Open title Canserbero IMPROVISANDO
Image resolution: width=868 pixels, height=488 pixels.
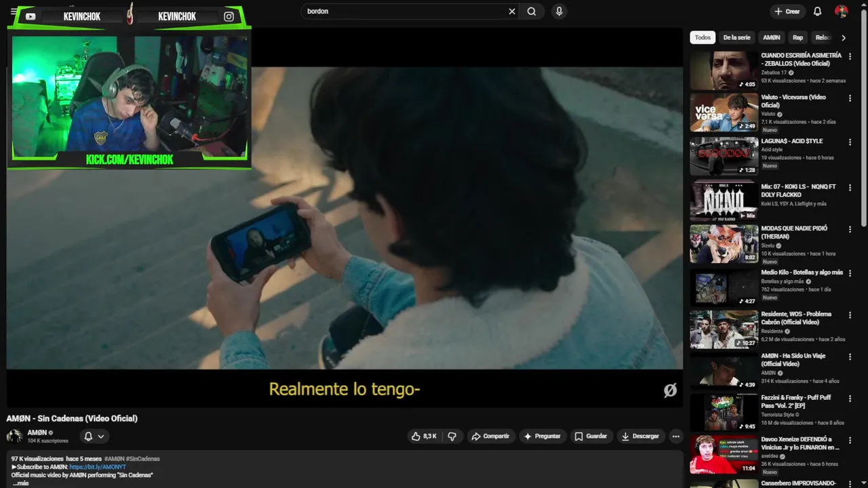coord(798,483)
